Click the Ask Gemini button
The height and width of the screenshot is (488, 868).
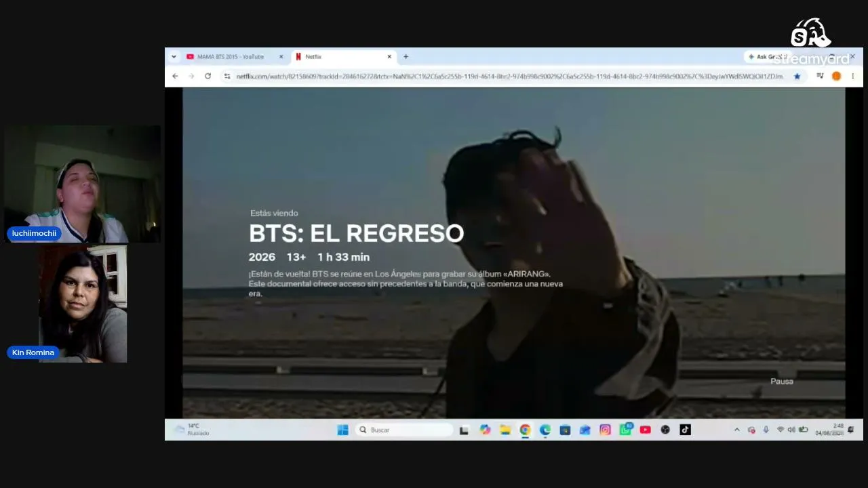tap(767, 57)
